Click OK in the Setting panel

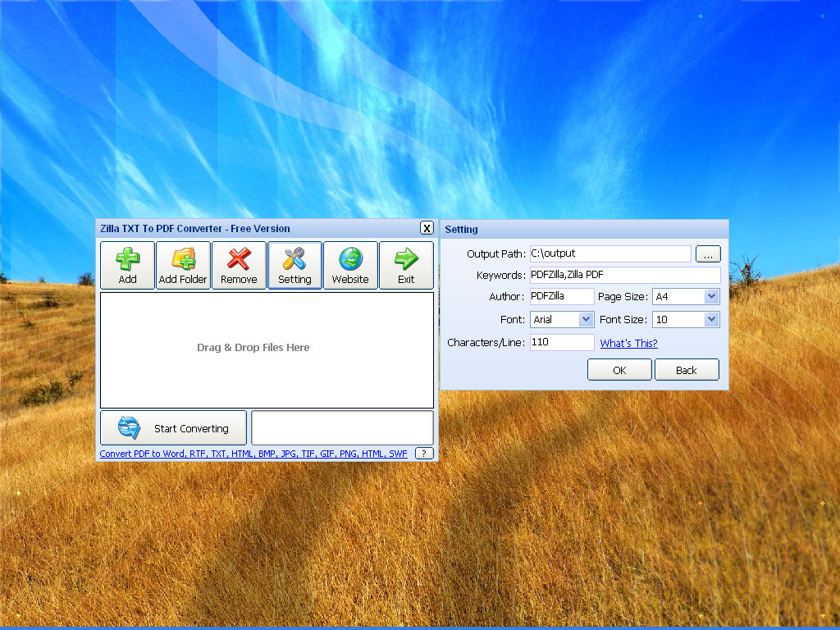click(619, 369)
